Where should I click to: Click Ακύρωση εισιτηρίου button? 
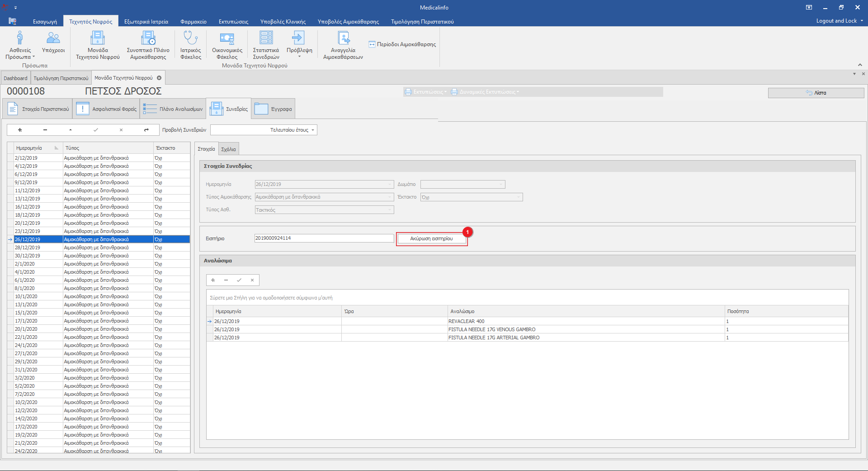point(431,238)
